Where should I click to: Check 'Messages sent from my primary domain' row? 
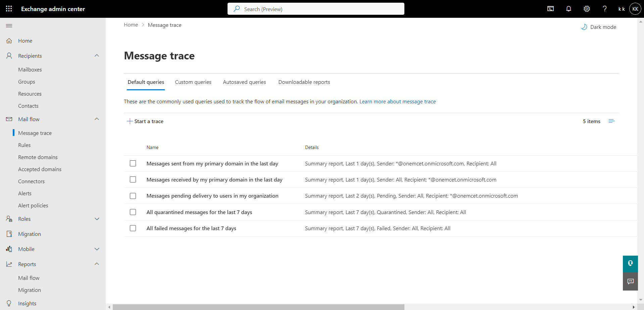(x=133, y=163)
